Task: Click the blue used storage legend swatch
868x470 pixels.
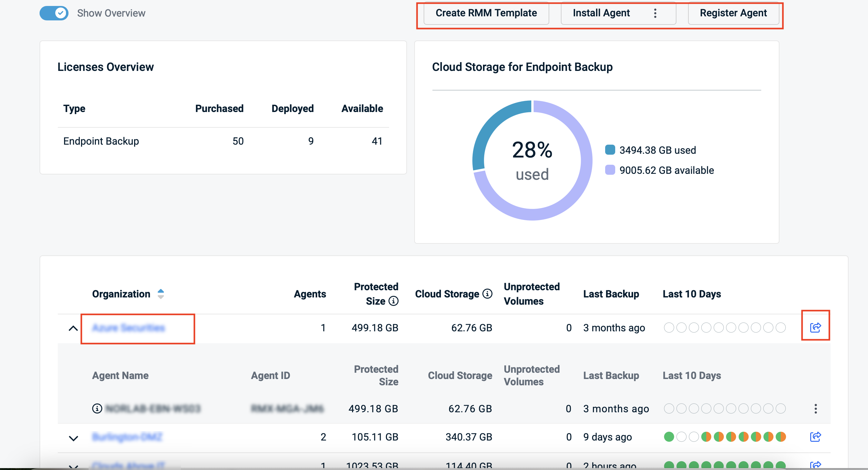Action: (610, 150)
